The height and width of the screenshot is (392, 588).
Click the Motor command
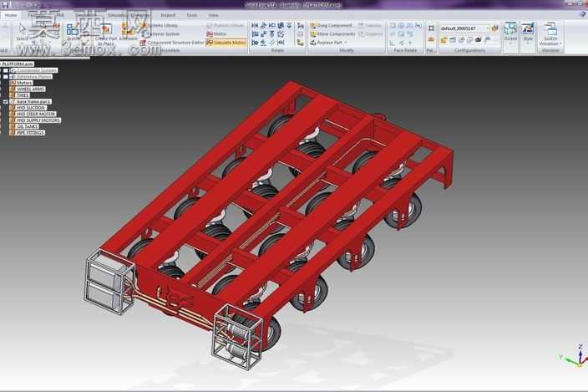(x=217, y=34)
